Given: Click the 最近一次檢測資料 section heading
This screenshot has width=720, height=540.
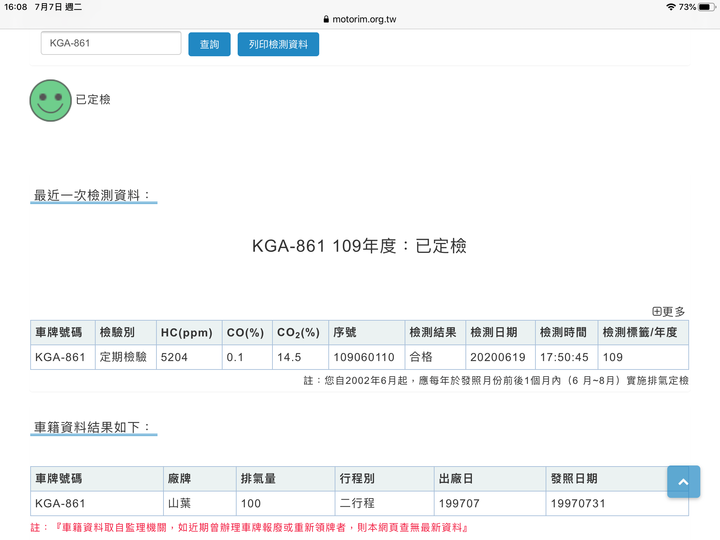Looking at the screenshot, I should point(92,196).
